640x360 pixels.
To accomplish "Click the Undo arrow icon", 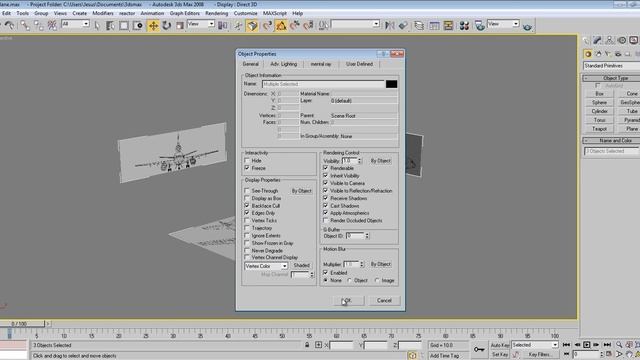I will (x=10, y=26).
